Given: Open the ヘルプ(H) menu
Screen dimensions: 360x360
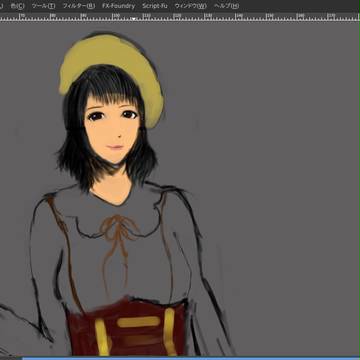Looking at the screenshot, I should coord(226,6).
